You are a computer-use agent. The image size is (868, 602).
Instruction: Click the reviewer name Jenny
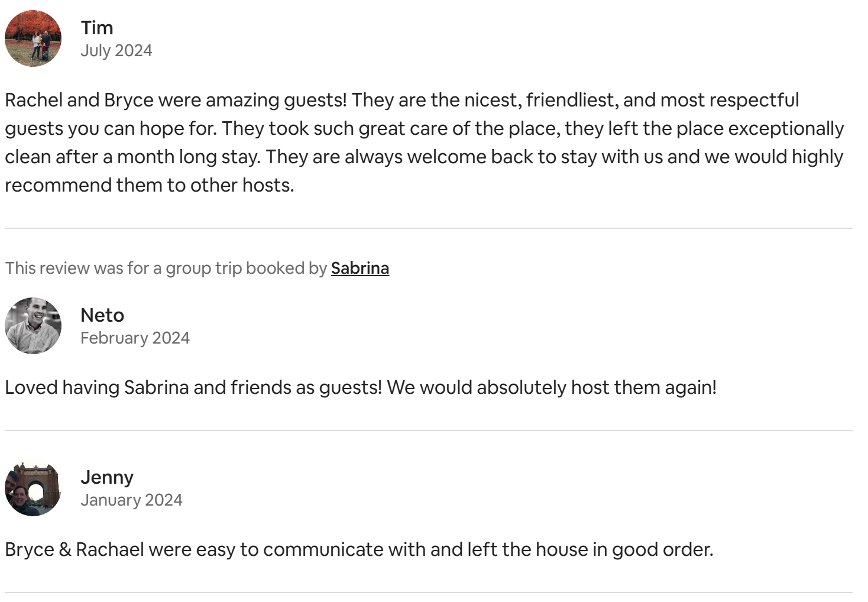click(x=107, y=477)
